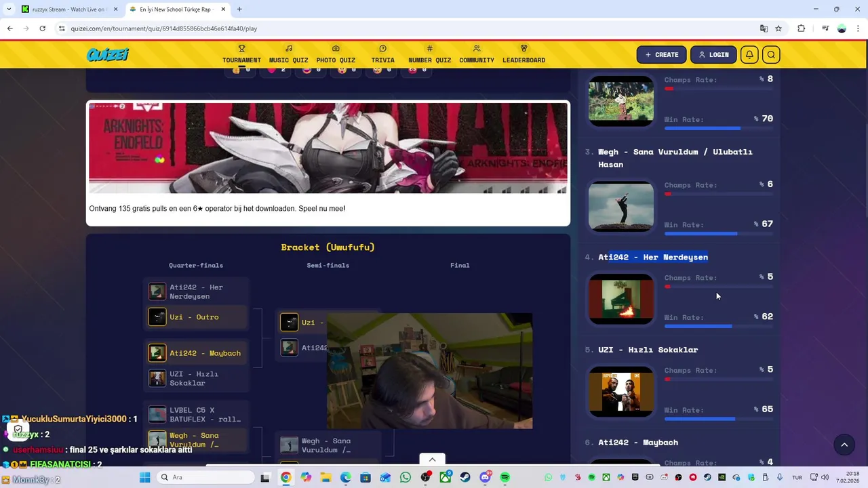868x488 pixels.
Task: Open Steam from the taskbar
Action: point(465,477)
